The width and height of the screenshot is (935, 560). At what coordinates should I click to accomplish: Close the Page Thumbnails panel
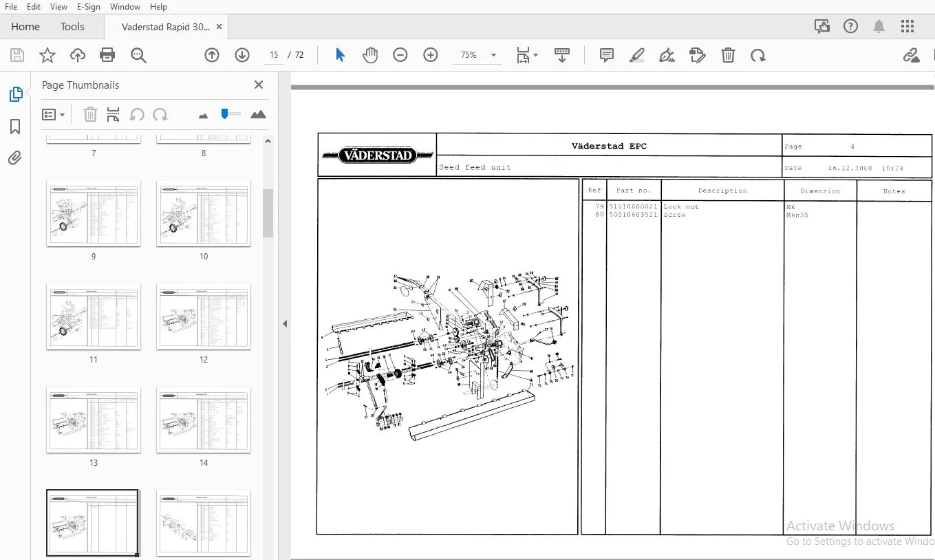(x=259, y=85)
